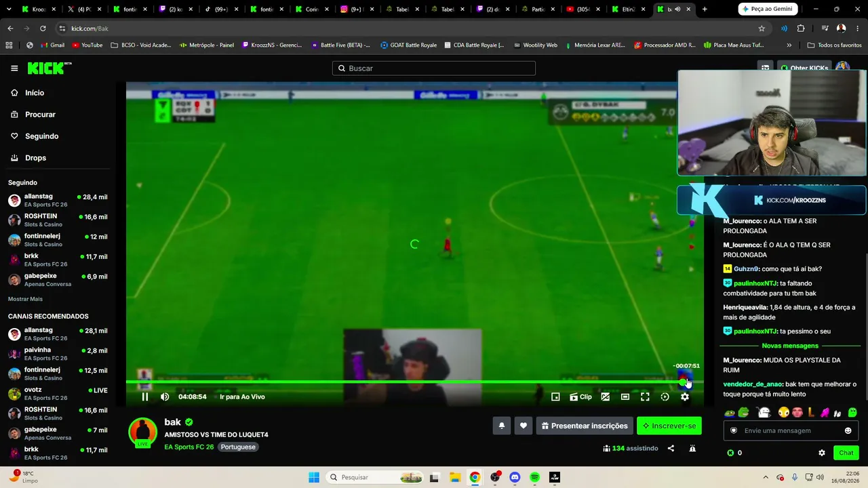Subscribe using Inscrever-se button
The image size is (868, 488).
(669, 426)
